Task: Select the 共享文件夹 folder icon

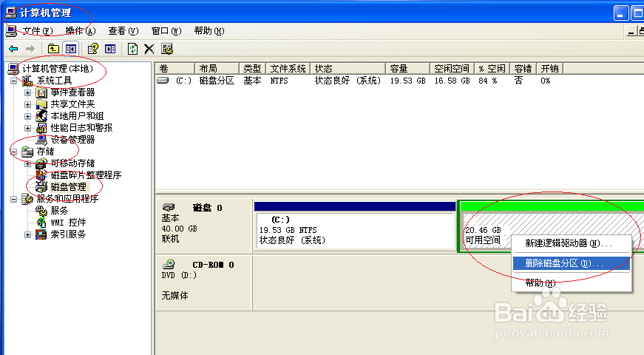Action: [x=41, y=104]
